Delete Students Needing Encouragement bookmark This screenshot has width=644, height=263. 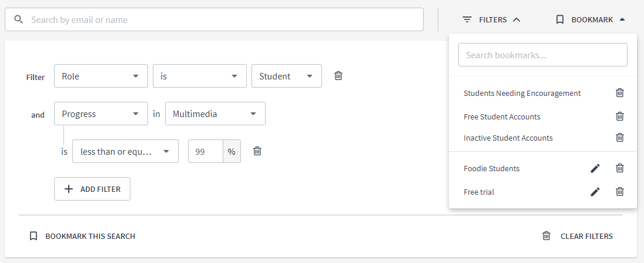[619, 93]
